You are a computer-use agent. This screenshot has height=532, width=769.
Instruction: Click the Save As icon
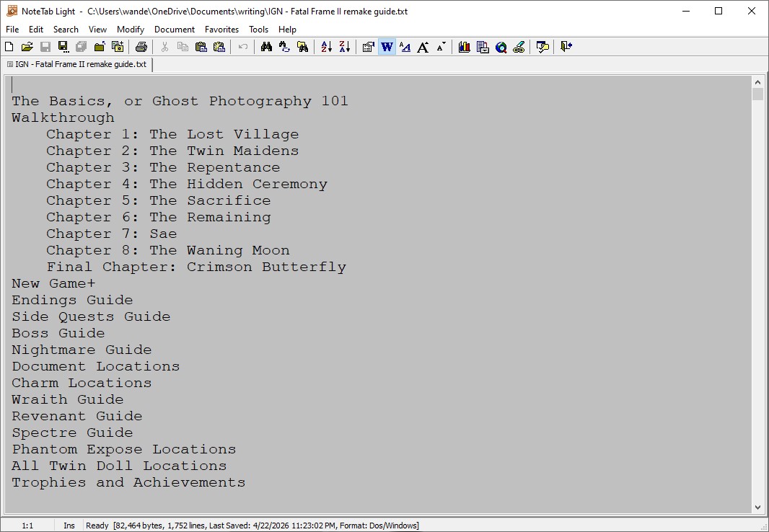63,47
